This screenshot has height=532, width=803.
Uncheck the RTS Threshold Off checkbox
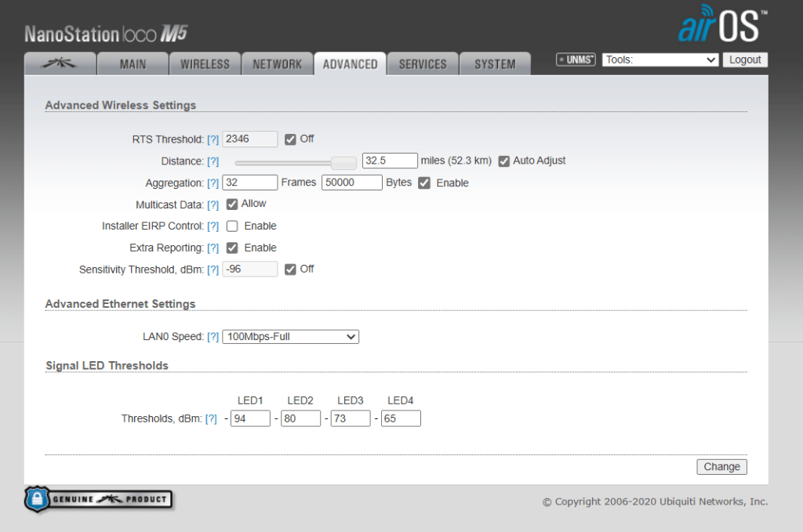(290, 139)
